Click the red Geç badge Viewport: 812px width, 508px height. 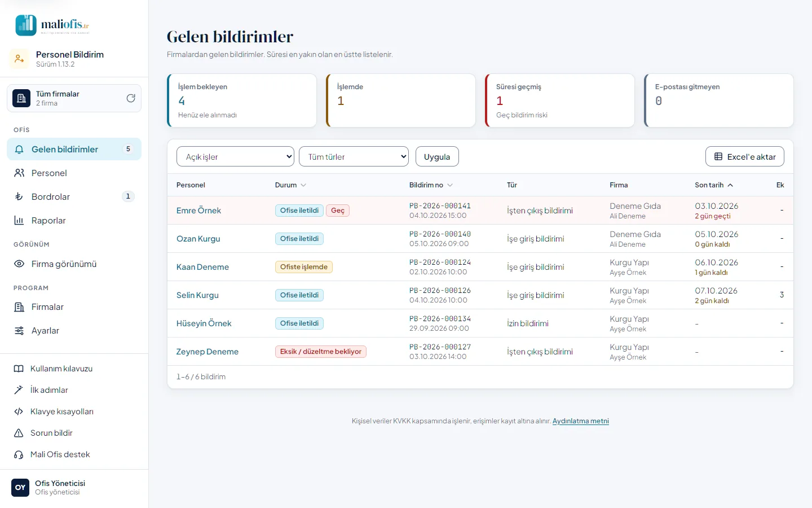point(338,211)
